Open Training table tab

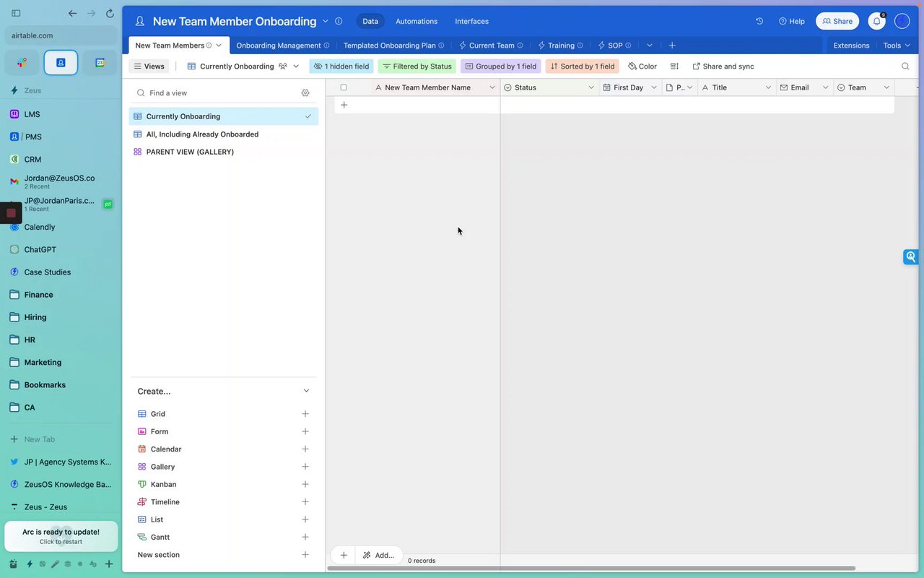pyautogui.click(x=561, y=45)
